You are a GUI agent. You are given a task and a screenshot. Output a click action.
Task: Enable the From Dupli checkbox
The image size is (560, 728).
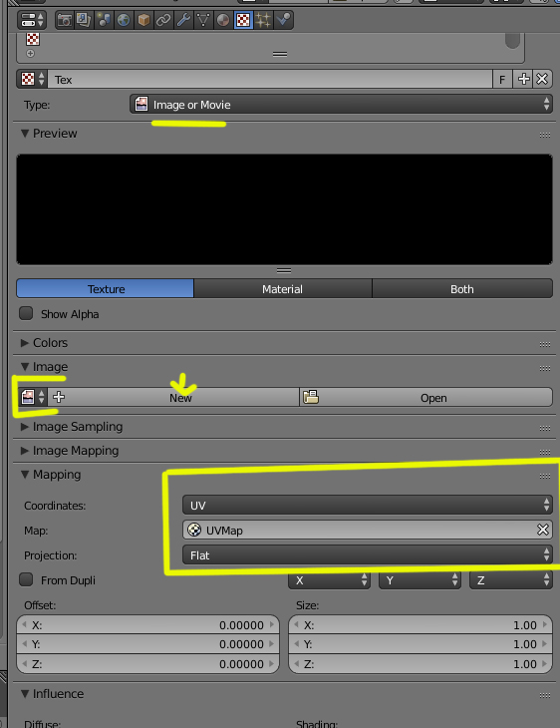[x=26, y=579]
